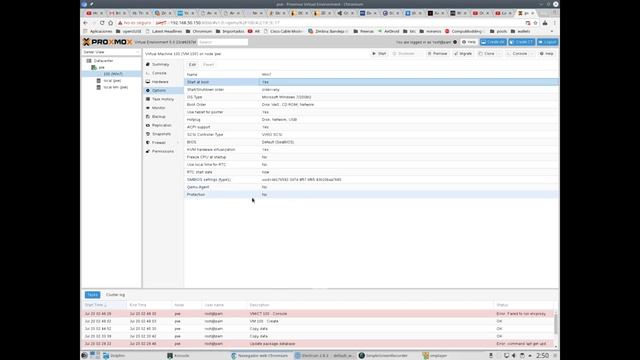This screenshot has height=360, width=640.
Task: Click the Create VM button
Action: [493, 42]
